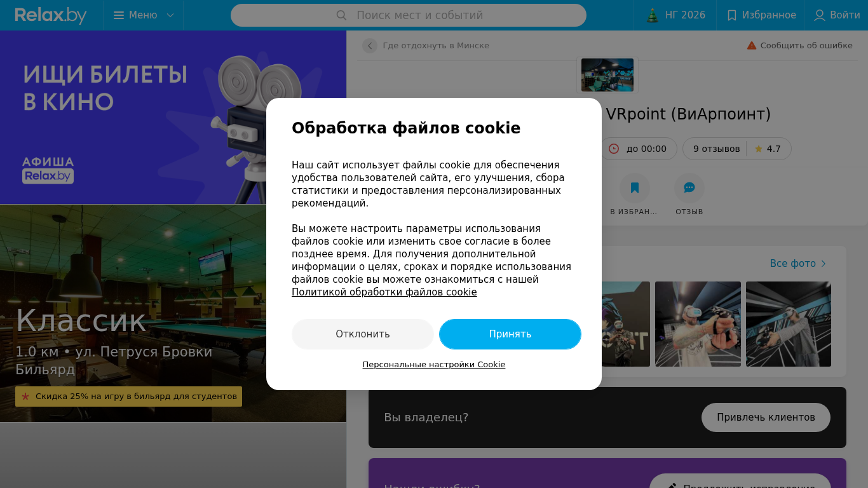Open НГ 2026 Christmas tree icon
This screenshot has height=488, width=868.
(x=653, y=15)
